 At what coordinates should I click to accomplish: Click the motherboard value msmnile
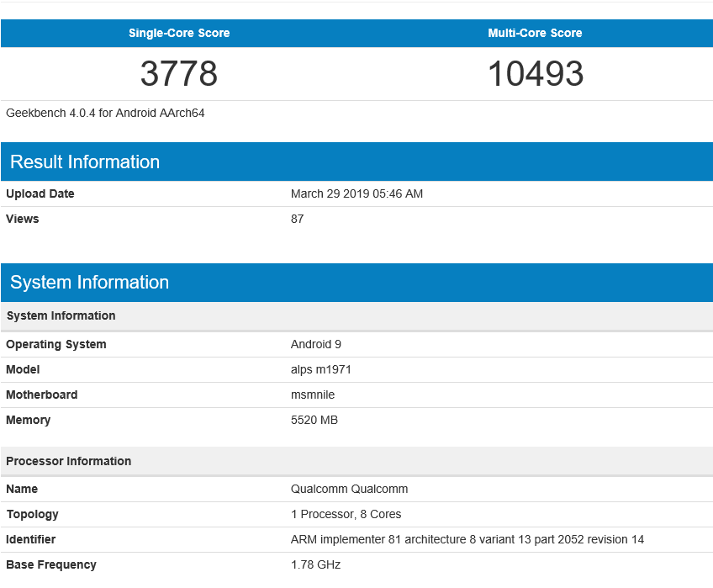point(313,395)
